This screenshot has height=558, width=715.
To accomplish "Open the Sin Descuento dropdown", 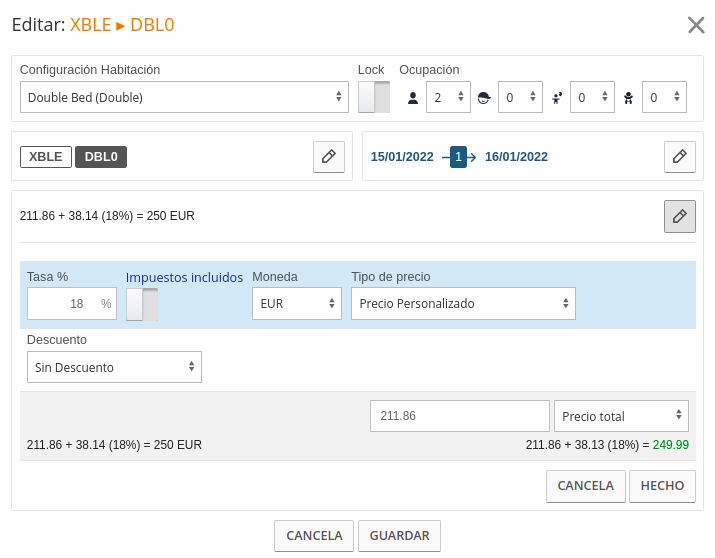I will (114, 367).
